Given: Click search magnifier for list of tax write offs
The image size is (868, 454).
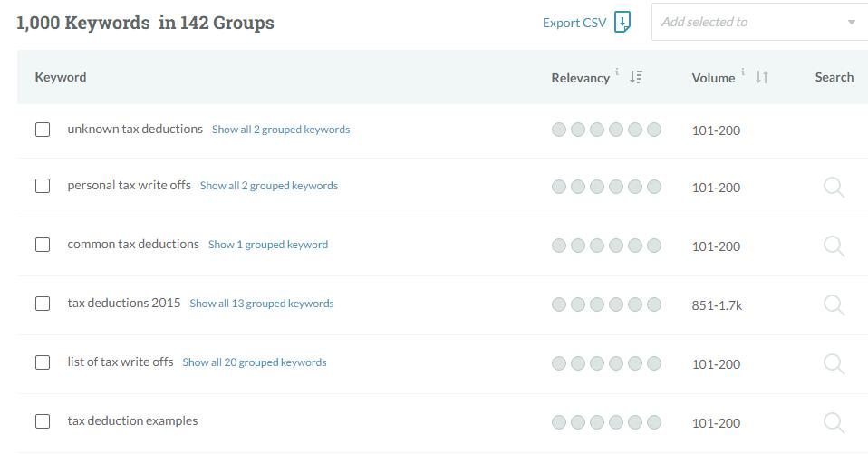Looking at the screenshot, I should click(834, 363).
